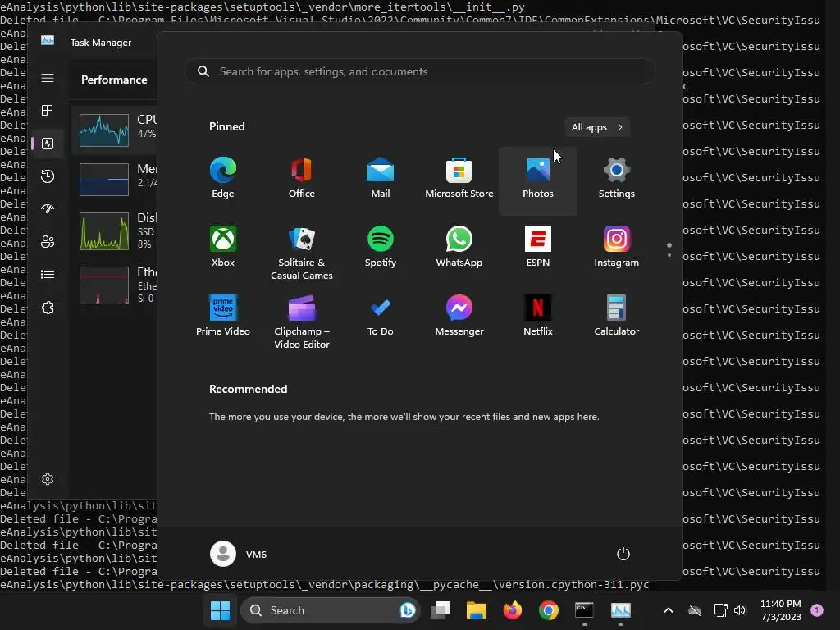This screenshot has width=840, height=630.
Task: Launch Instagram
Action: (x=617, y=248)
